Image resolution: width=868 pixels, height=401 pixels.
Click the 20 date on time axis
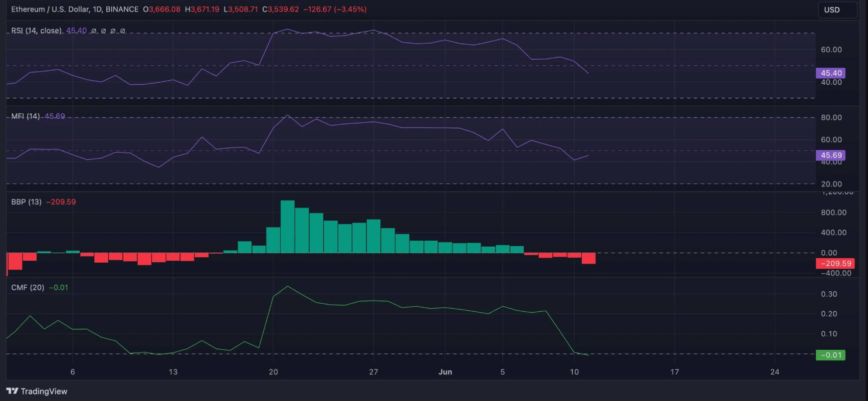[273, 372]
